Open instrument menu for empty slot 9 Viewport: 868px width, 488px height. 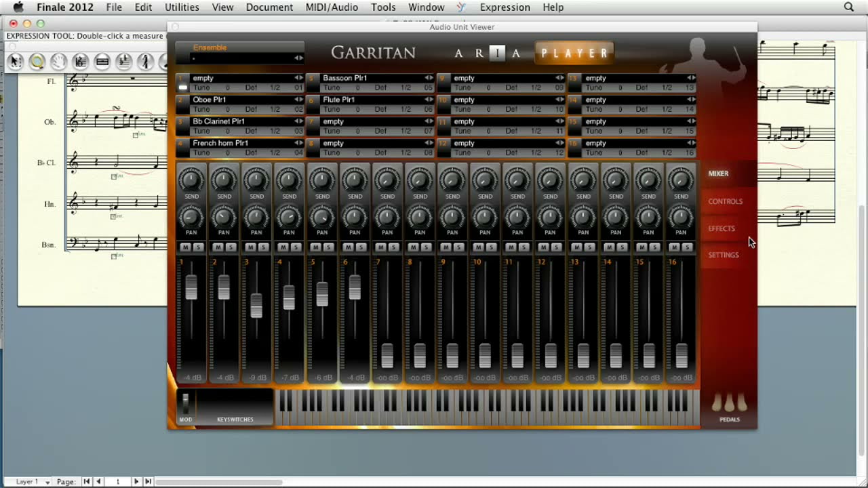559,78
